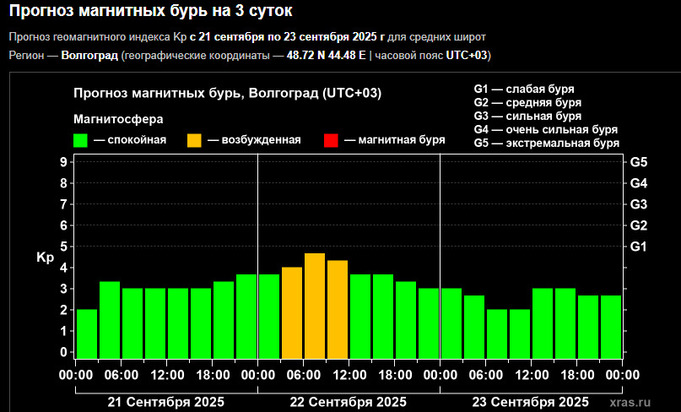Screen dimensions: 681x412
Task: Click the G5 marker on right axis
Action: pos(638,162)
